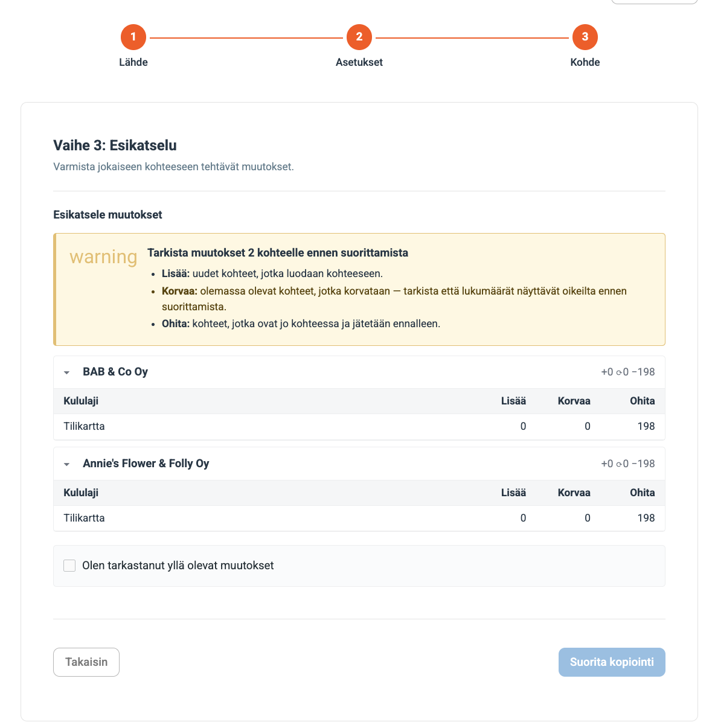
Task: Click the Lähde step label
Action: pyautogui.click(x=133, y=62)
